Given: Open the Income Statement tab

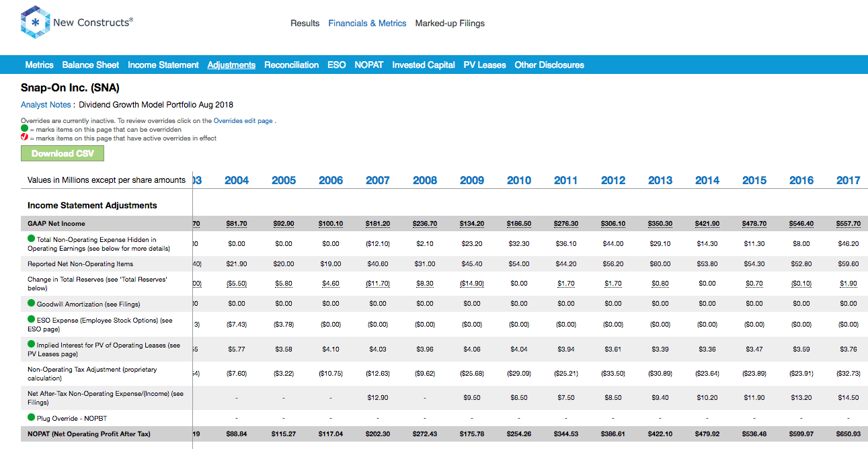Looking at the screenshot, I should click(163, 65).
